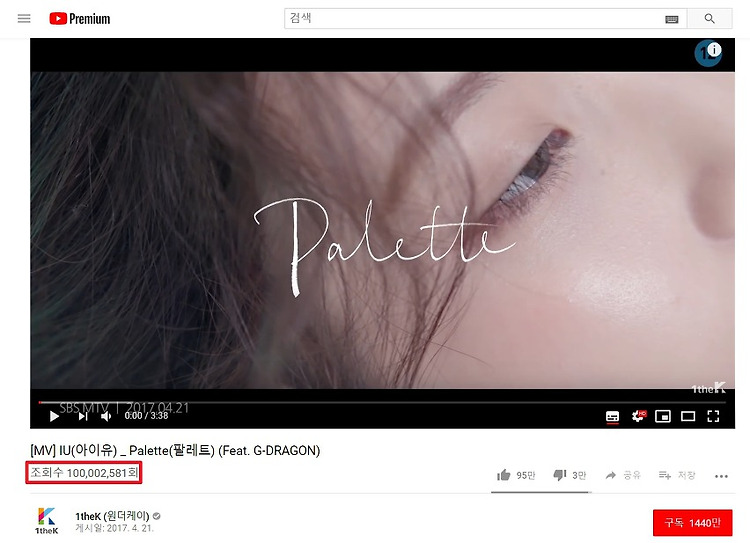Click inside the 검색 search field

(x=474, y=19)
